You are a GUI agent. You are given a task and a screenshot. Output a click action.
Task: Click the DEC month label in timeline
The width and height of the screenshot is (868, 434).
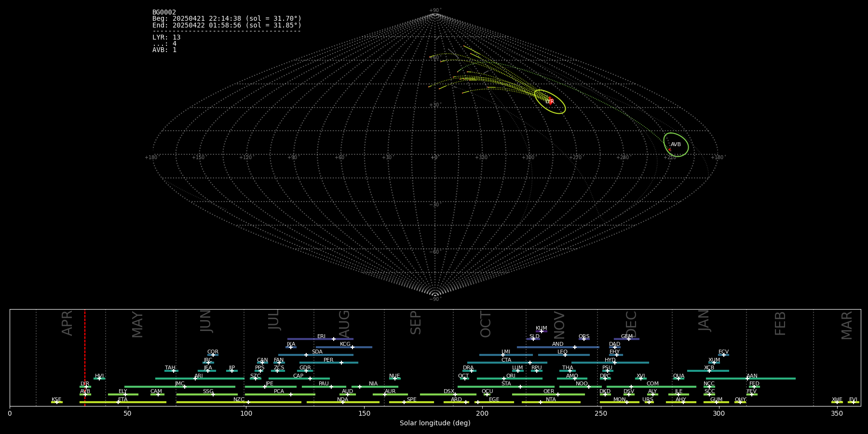coord(631,324)
